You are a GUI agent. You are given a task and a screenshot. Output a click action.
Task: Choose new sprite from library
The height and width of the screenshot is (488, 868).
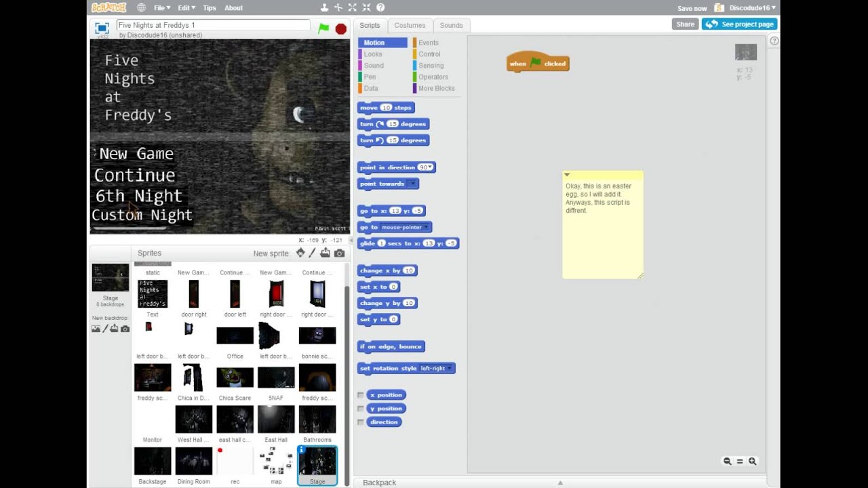(300, 253)
